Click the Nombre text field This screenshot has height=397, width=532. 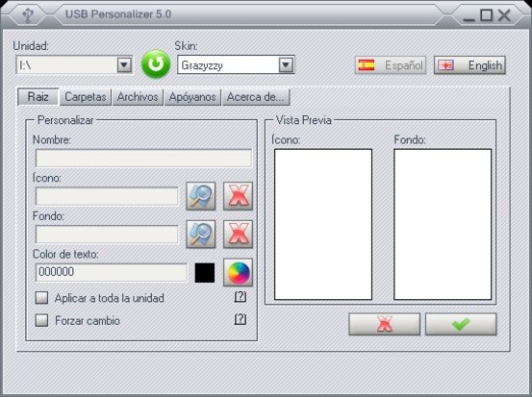[x=144, y=158]
